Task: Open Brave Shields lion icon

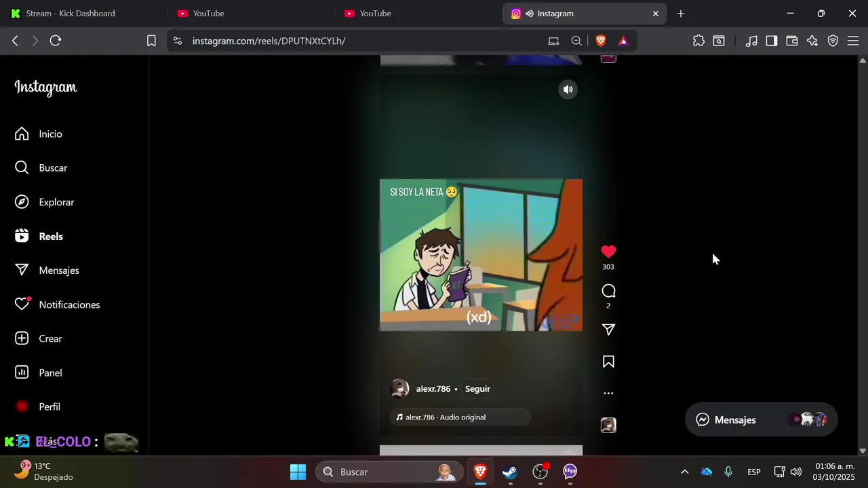Action: pos(600,41)
